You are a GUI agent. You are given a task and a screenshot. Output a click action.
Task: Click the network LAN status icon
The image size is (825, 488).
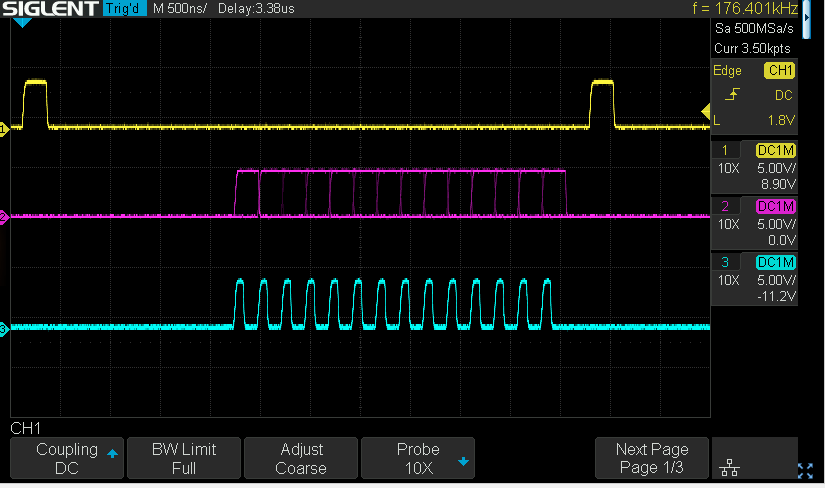click(729, 467)
